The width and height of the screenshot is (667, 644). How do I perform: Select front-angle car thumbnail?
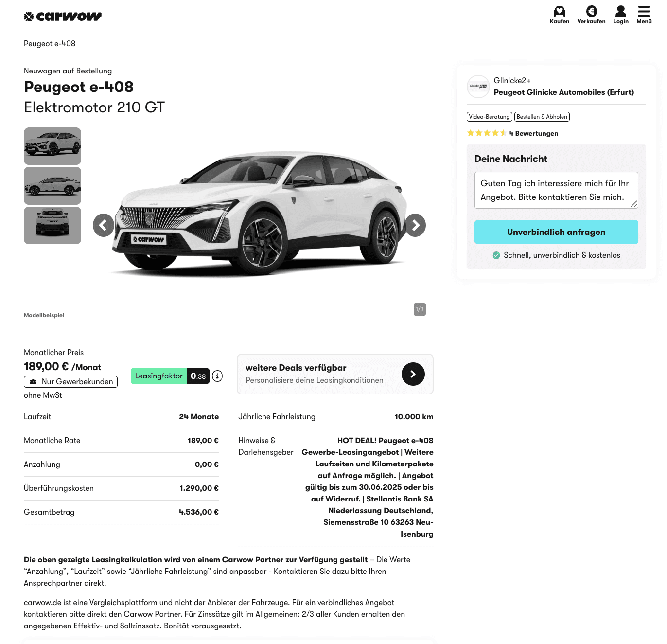53,146
